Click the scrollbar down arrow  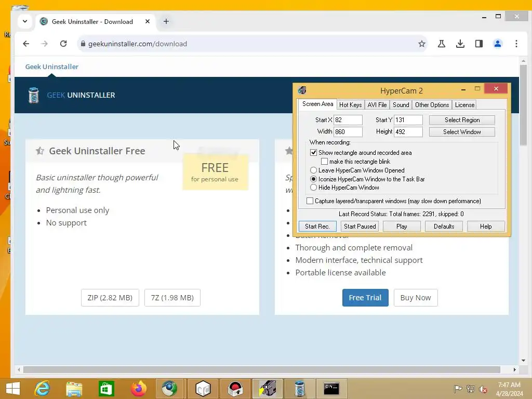523,361
